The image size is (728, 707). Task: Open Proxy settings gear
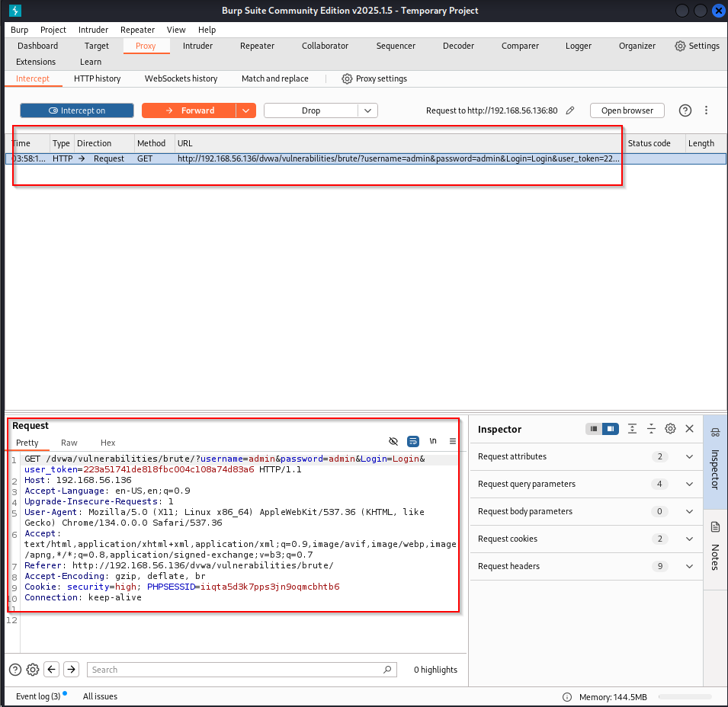tap(347, 79)
